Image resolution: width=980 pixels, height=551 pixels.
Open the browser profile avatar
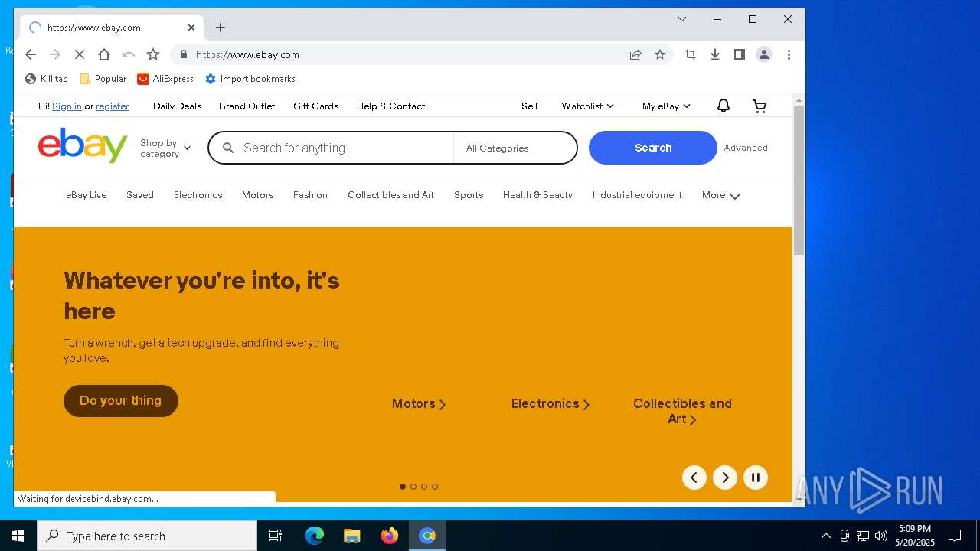click(764, 54)
